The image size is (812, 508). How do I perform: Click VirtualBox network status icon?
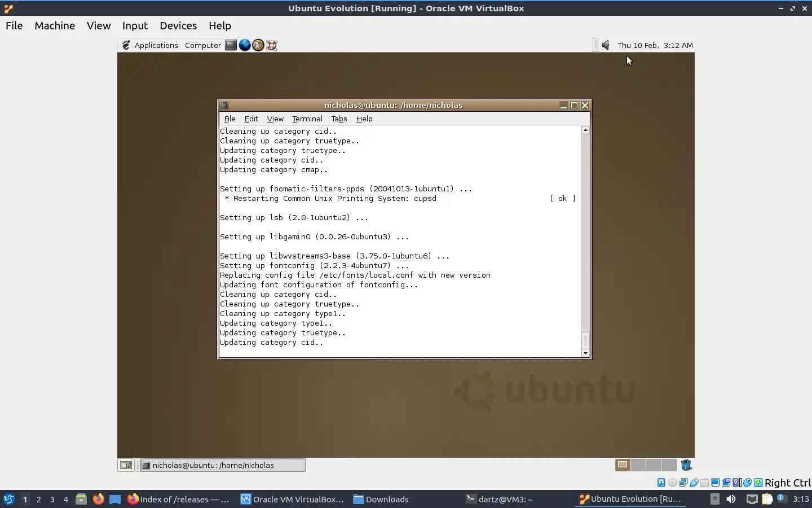pyautogui.click(x=683, y=483)
